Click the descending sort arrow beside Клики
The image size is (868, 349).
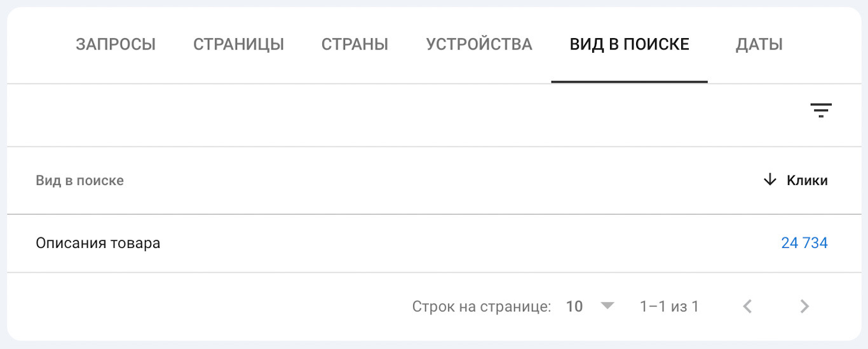point(770,180)
